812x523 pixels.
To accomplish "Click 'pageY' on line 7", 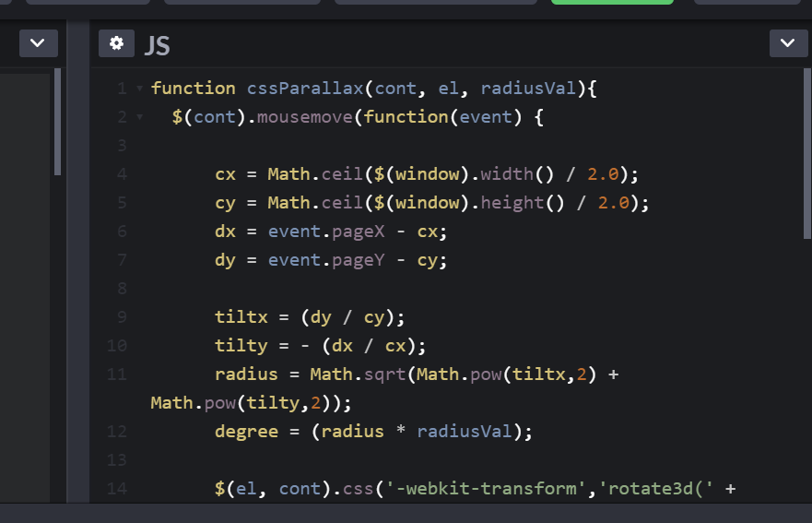I will (358, 260).
